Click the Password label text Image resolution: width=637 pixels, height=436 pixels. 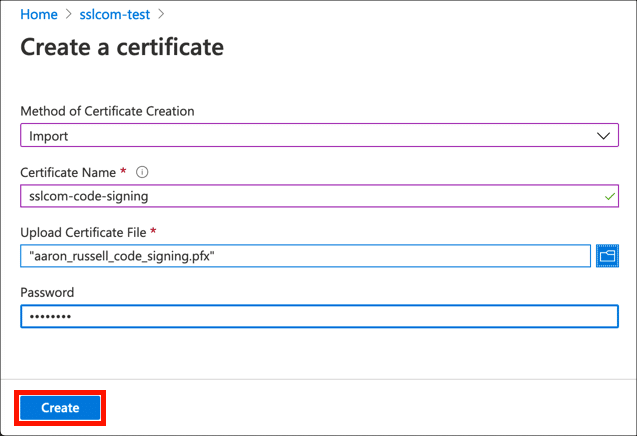click(47, 292)
